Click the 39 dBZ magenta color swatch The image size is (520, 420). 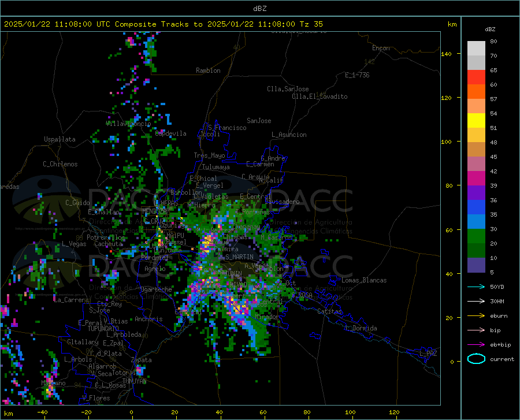coord(476,179)
